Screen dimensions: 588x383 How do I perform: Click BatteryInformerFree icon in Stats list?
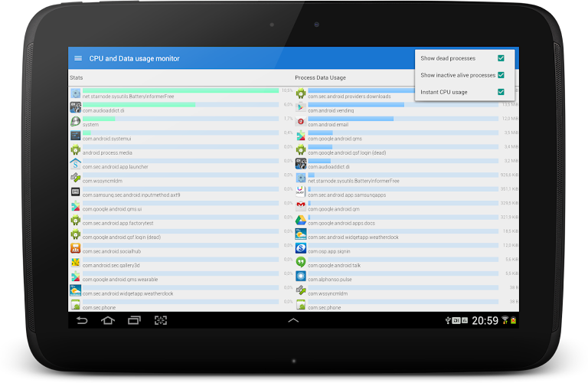point(75,93)
